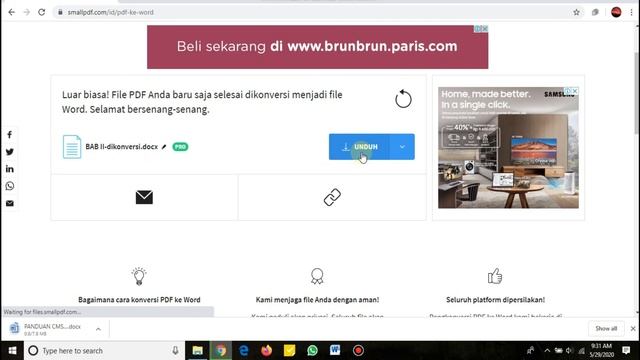This screenshot has width=640, height=360.
Task: Open the red screen recorder taskbar icon
Action: pos(358,351)
